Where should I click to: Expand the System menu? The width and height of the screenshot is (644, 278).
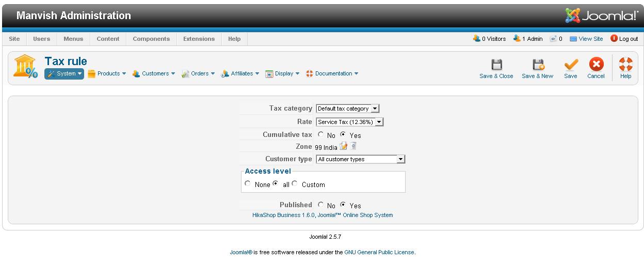(64, 74)
